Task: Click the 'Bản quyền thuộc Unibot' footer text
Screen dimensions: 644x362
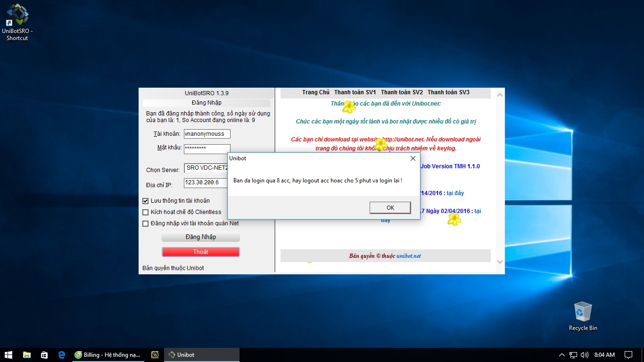Action: [x=173, y=268]
